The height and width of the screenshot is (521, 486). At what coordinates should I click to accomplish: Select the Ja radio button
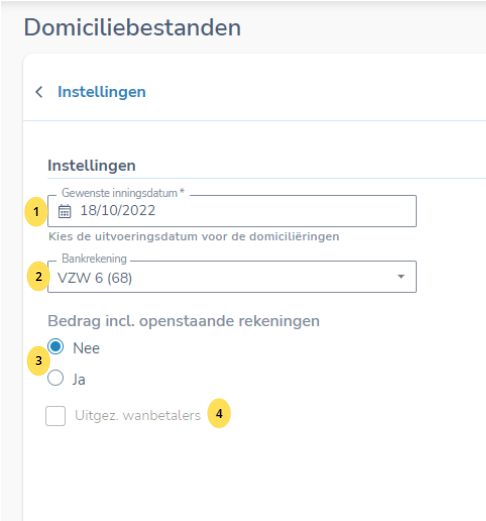55,378
